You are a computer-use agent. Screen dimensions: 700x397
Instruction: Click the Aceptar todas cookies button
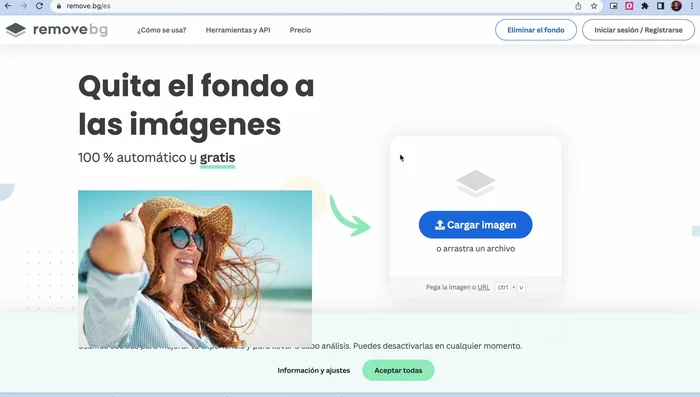tap(398, 370)
